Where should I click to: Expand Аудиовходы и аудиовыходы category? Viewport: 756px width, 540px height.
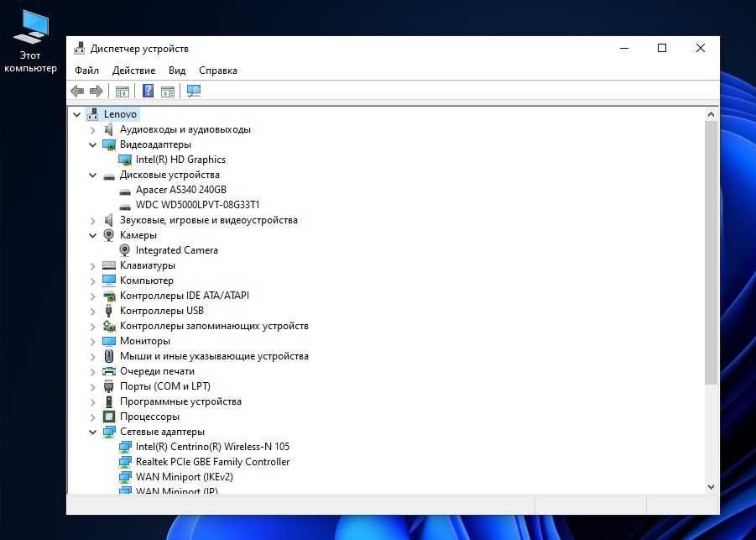point(92,130)
